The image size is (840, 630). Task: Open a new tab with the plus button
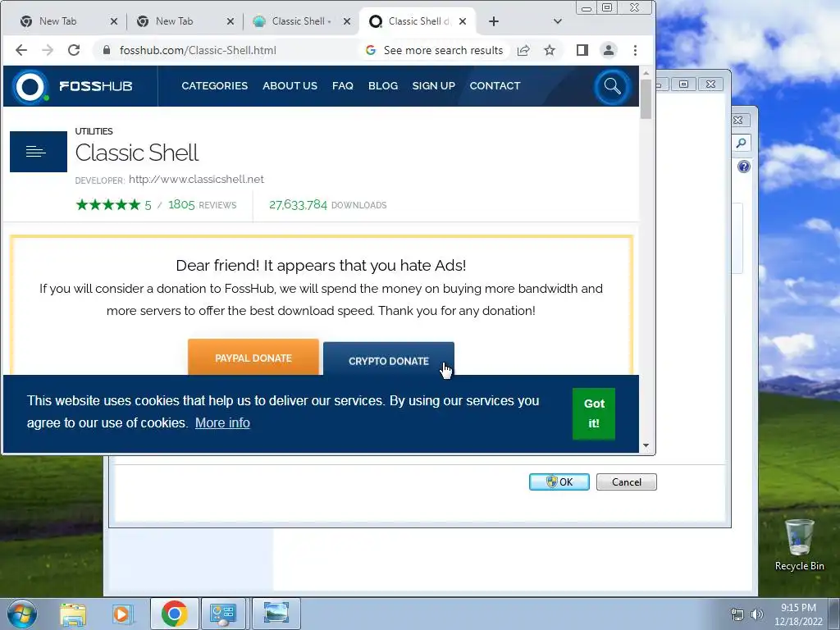[494, 21]
